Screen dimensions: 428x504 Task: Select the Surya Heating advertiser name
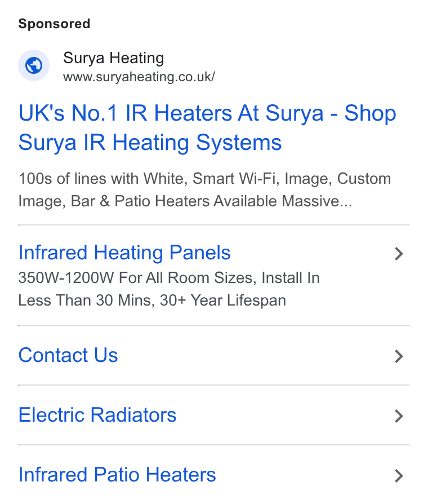click(114, 58)
